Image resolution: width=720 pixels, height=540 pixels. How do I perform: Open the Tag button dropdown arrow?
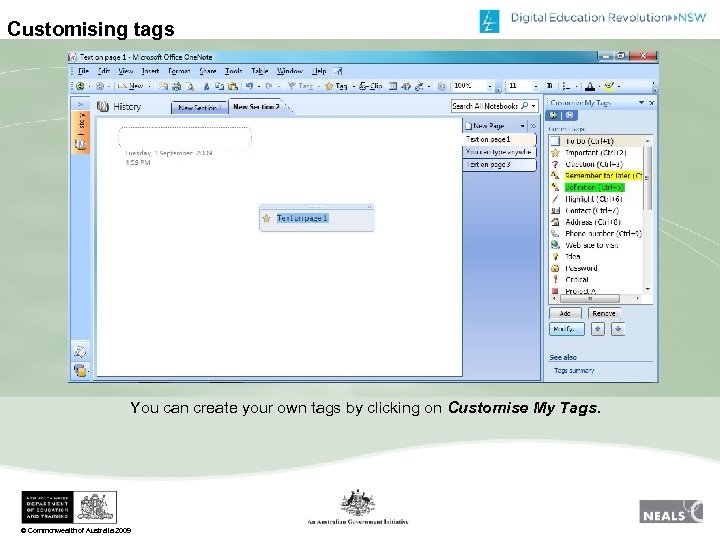point(354,86)
